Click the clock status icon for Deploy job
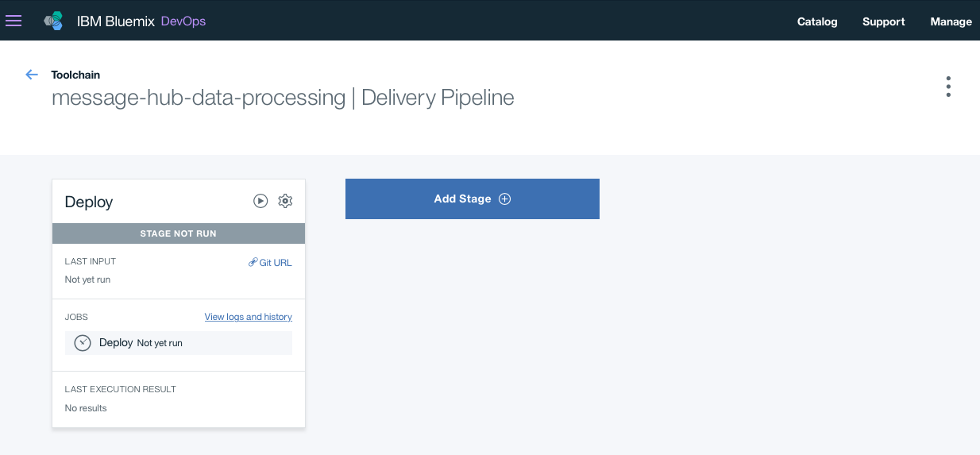 [83, 343]
